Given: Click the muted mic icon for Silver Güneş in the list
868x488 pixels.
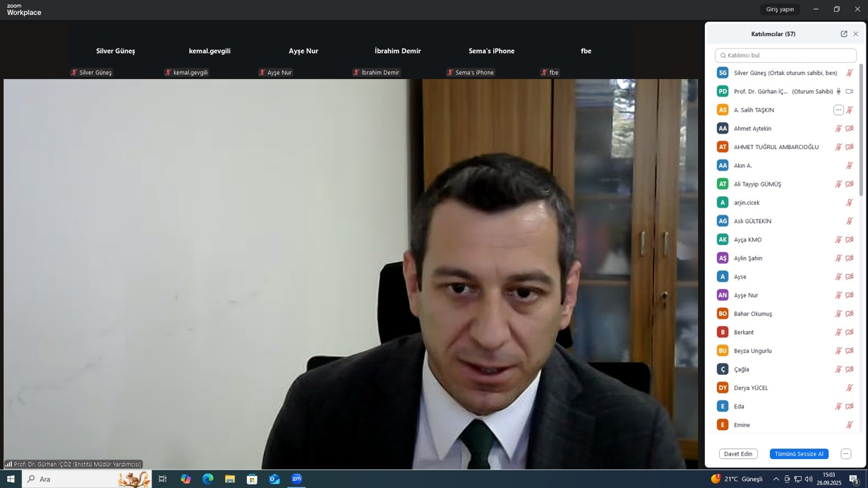Looking at the screenshot, I should (x=850, y=73).
